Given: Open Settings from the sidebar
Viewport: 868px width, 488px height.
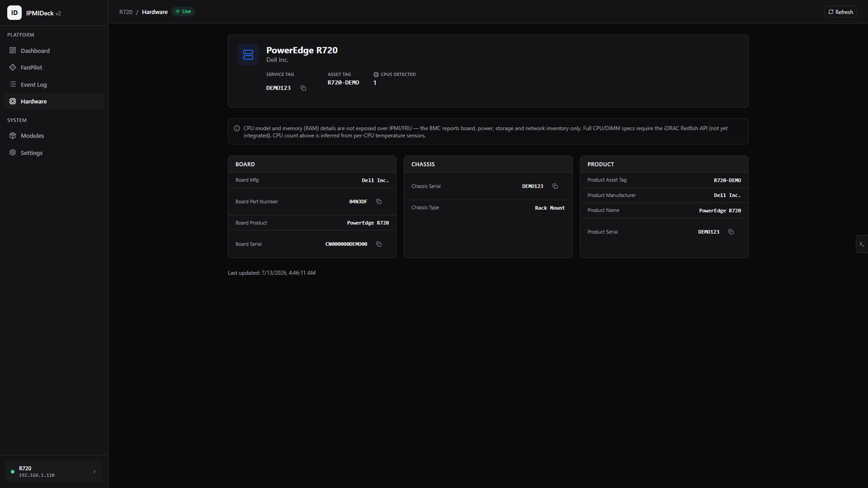Looking at the screenshot, I should (54, 153).
